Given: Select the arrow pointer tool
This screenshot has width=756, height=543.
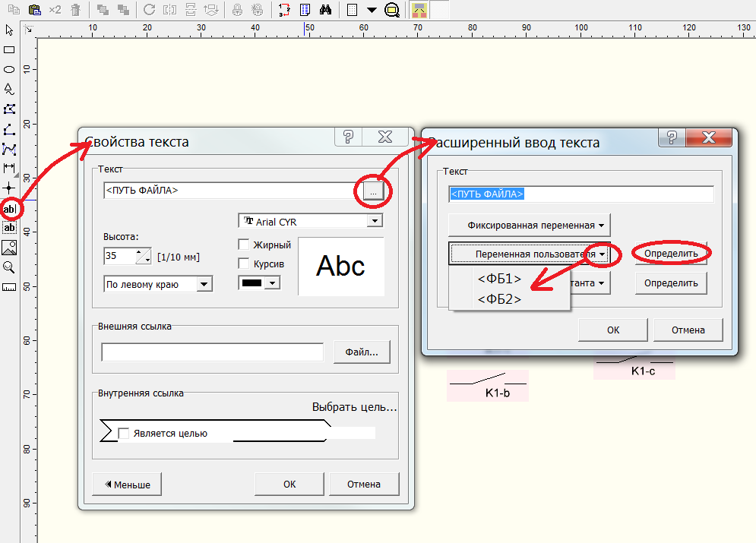Looking at the screenshot, I should [x=9, y=30].
